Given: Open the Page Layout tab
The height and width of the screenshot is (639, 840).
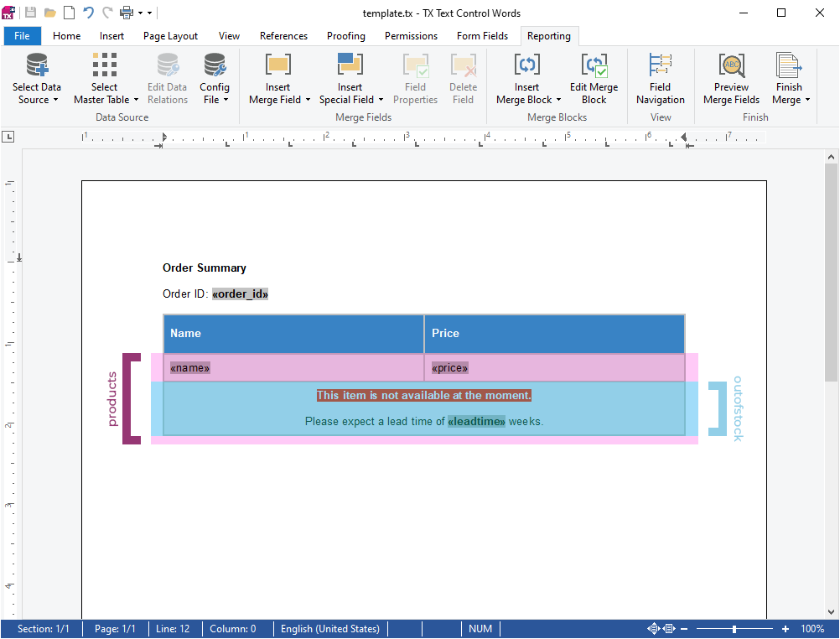Looking at the screenshot, I should 170,36.
